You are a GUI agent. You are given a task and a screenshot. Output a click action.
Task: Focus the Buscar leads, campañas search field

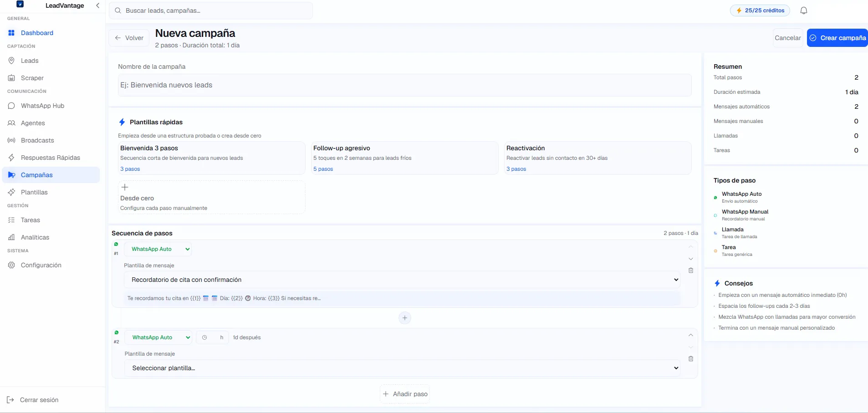[211, 10]
